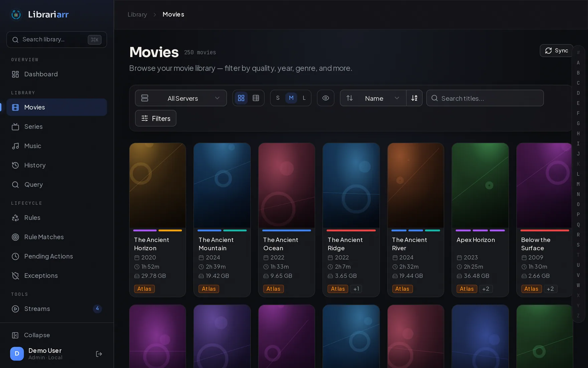588x368 pixels.
Task: Switch to grid view
Action: pos(241,98)
